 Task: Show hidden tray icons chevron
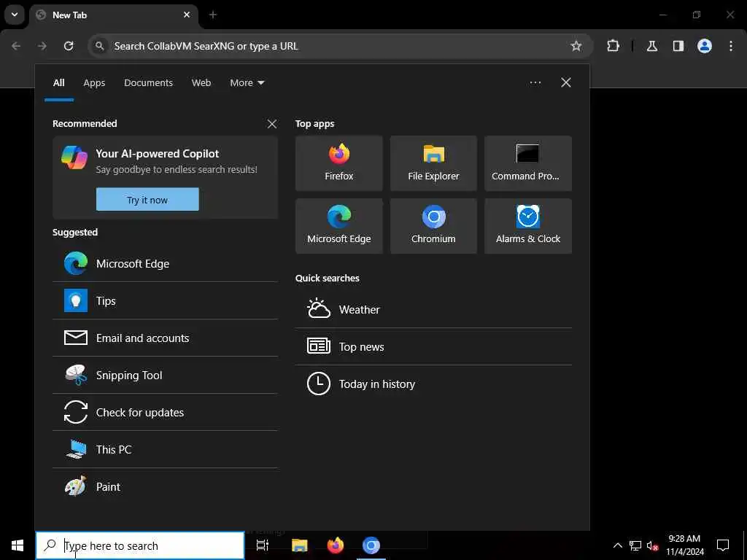pos(617,545)
